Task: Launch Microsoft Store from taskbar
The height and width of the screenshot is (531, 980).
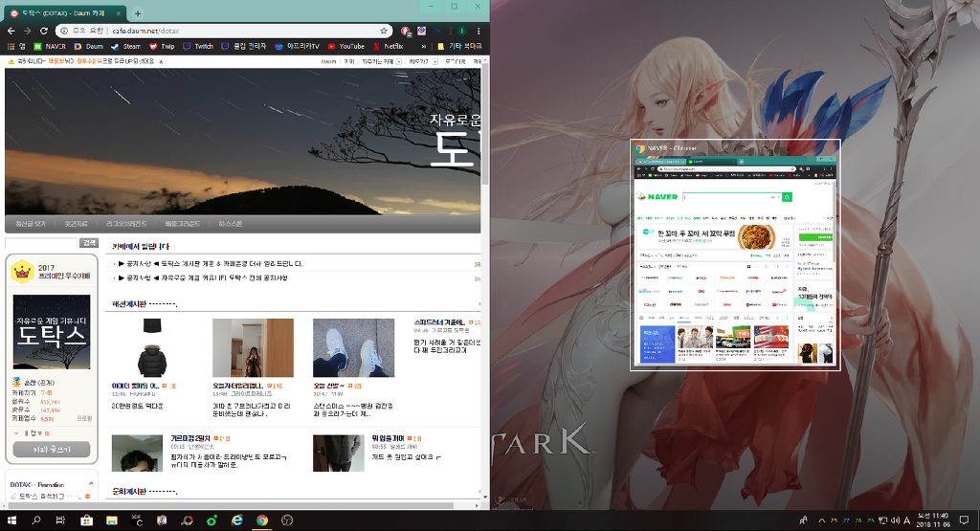Action: click(87, 520)
